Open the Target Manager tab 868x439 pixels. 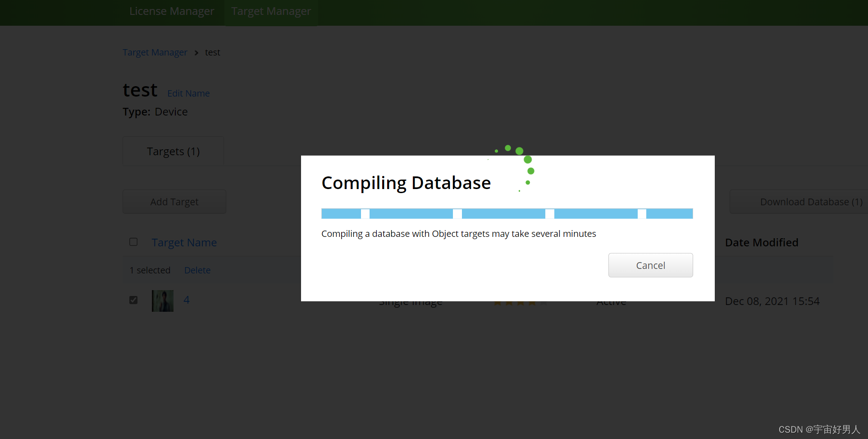coord(271,11)
